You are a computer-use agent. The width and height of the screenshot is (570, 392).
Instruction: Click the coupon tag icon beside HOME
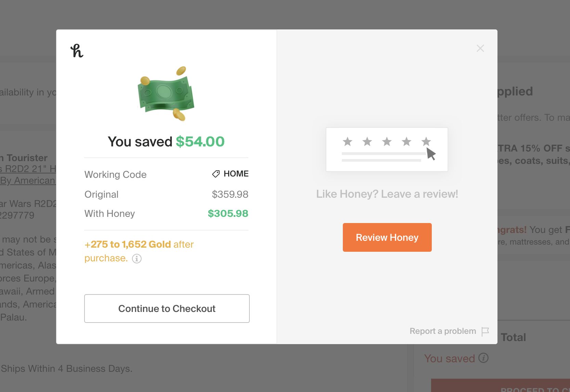point(216,174)
